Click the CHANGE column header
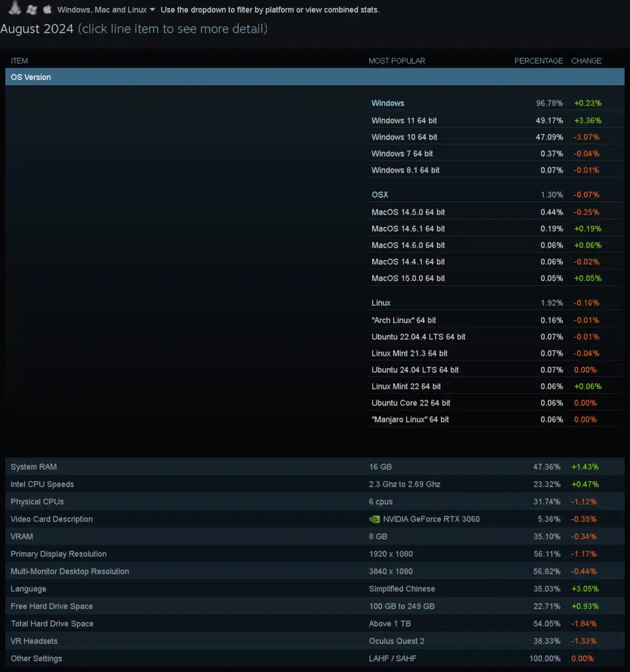The height and width of the screenshot is (672, 630). click(586, 61)
